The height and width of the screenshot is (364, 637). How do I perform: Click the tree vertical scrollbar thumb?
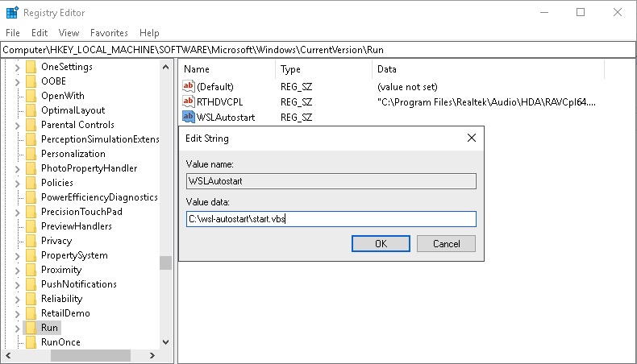coord(165,263)
